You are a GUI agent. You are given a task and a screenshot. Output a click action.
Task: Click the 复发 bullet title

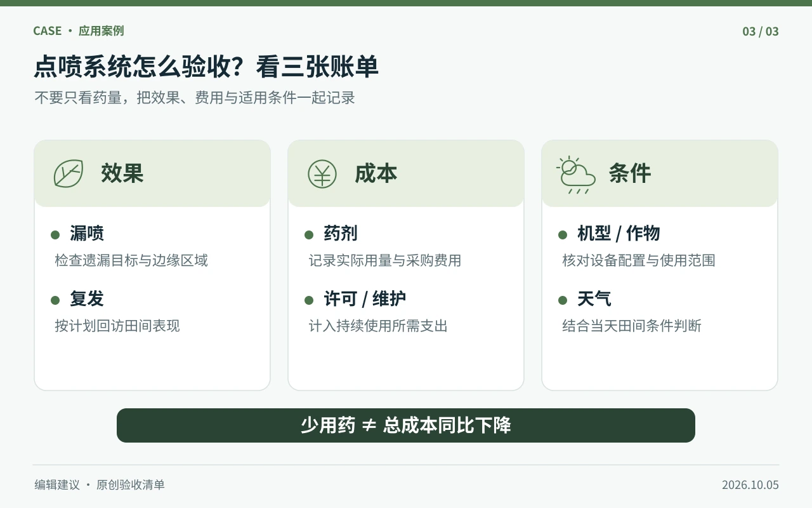tap(87, 299)
